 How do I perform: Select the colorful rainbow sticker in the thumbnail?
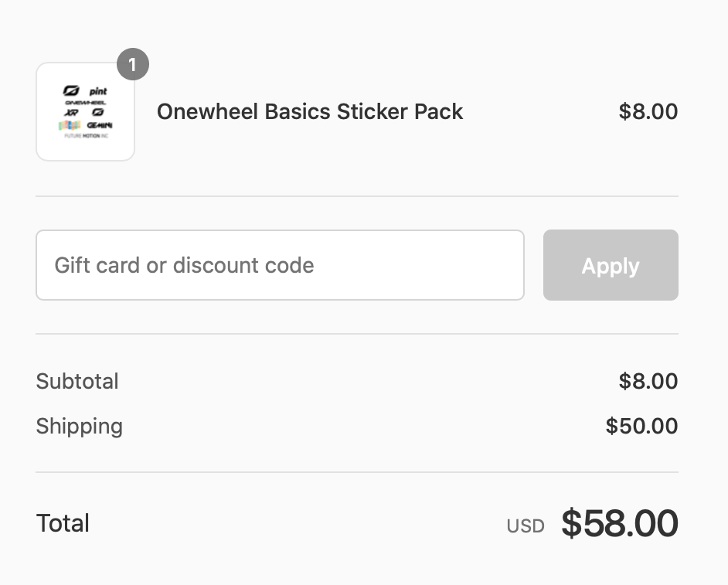tap(70, 124)
